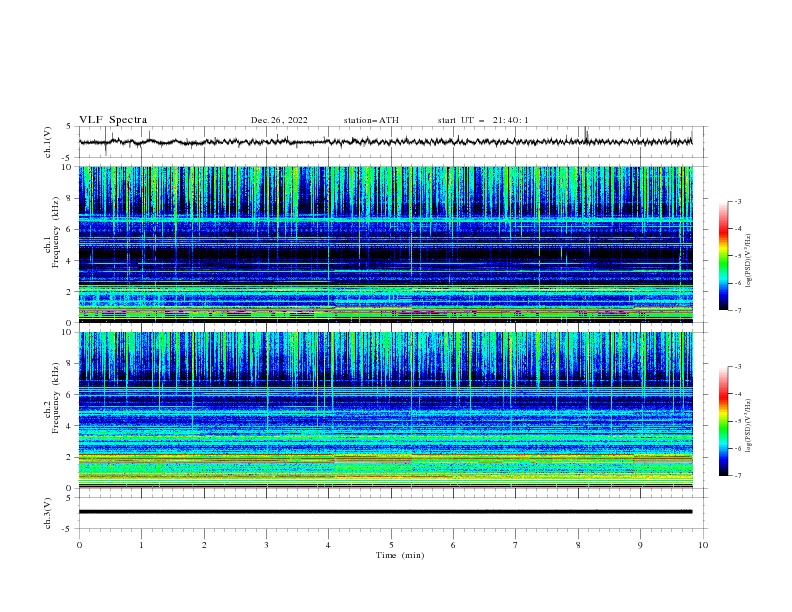792x612 pixels.
Task: Click the ch.1 spectrogram color bar
Action: 723,256
